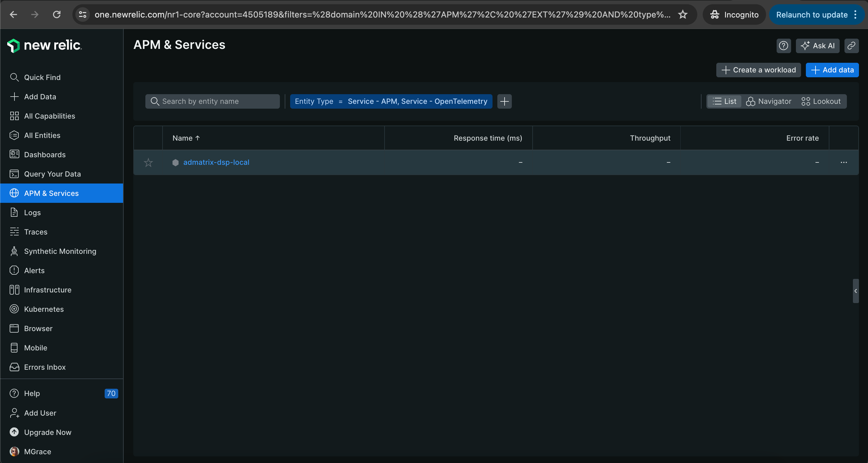Image resolution: width=868 pixels, height=463 pixels.
Task: Click the share/link icon top right
Action: pyautogui.click(x=852, y=45)
